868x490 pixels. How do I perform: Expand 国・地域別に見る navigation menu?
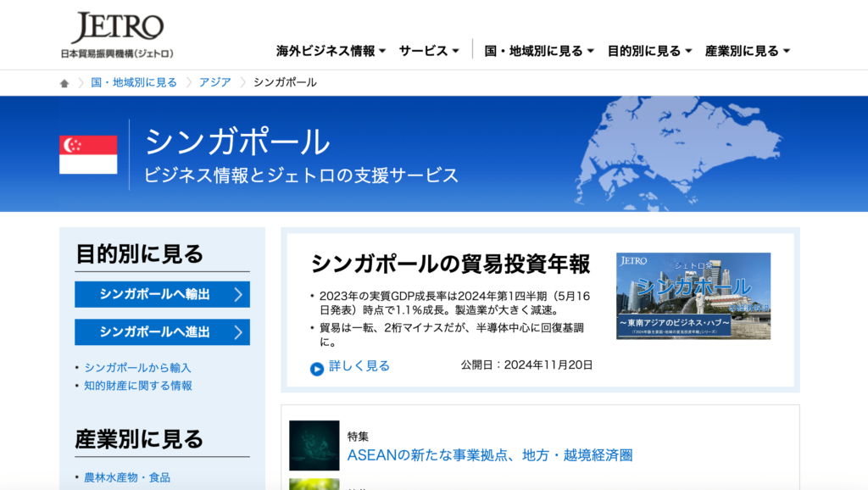tap(539, 51)
